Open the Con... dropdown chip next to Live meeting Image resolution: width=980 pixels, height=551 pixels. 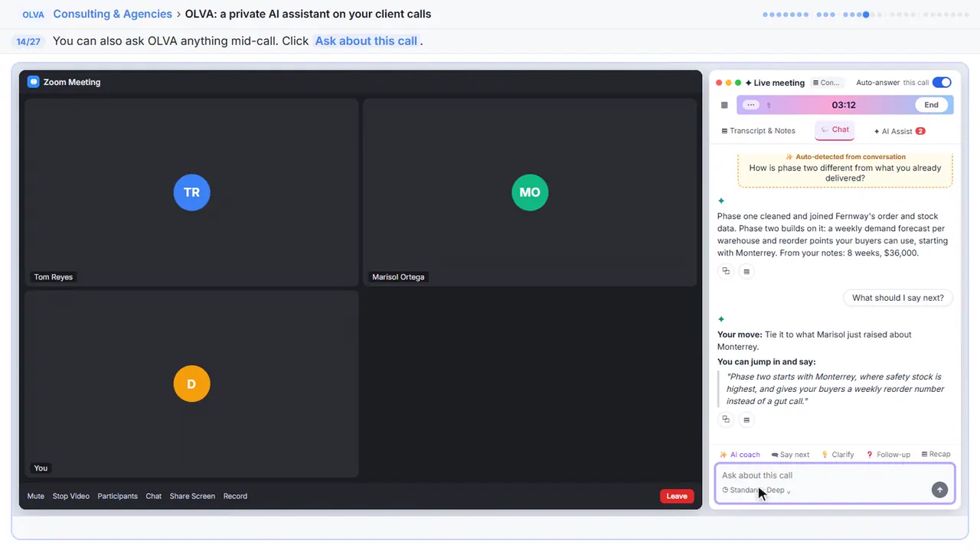coord(826,83)
